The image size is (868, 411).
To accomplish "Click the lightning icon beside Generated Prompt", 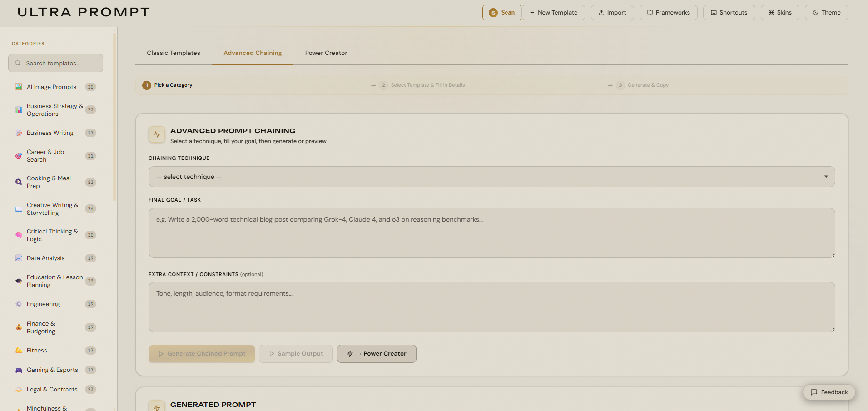I will point(157,406).
